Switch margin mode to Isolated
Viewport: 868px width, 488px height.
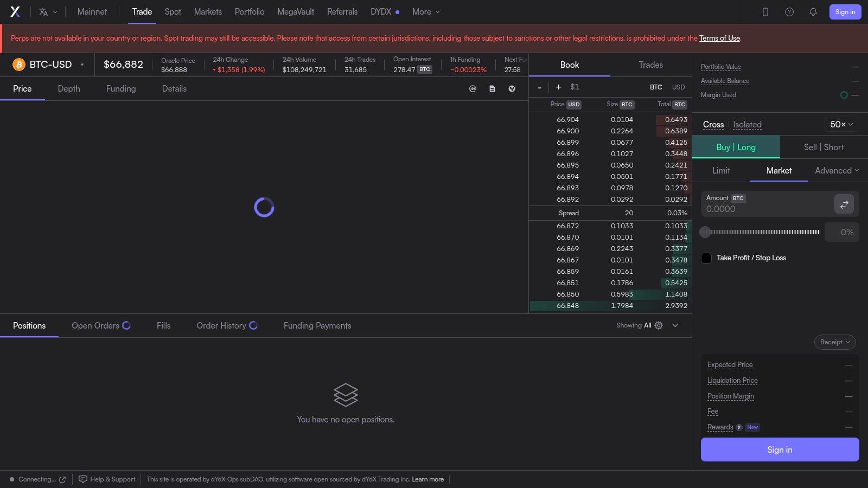point(747,125)
